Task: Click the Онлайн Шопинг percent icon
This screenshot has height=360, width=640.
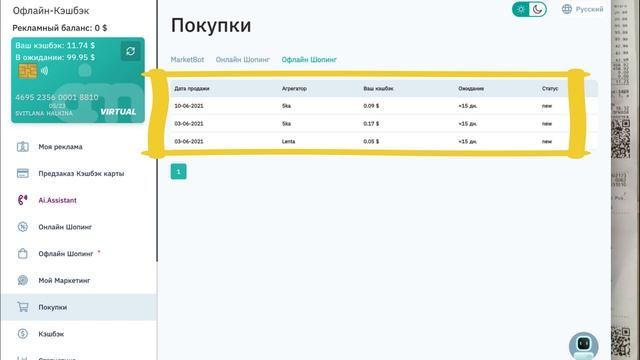Action: pyautogui.click(x=22, y=227)
